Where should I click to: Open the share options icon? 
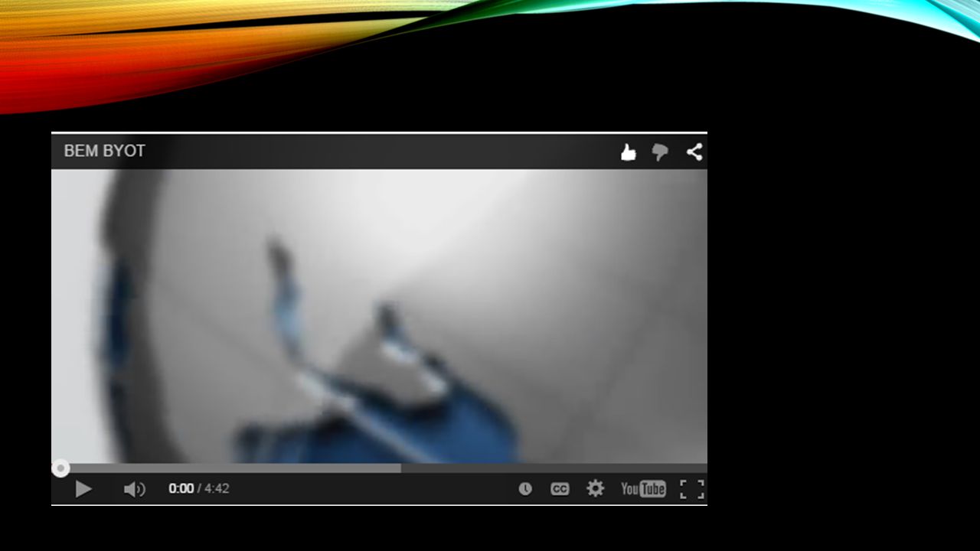tap(694, 152)
